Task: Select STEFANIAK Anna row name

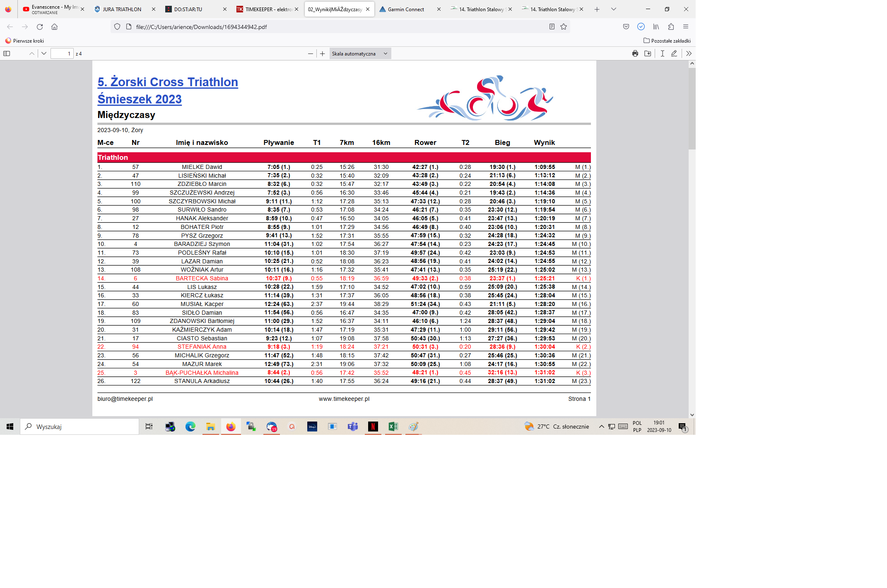Action: click(x=202, y=347)
